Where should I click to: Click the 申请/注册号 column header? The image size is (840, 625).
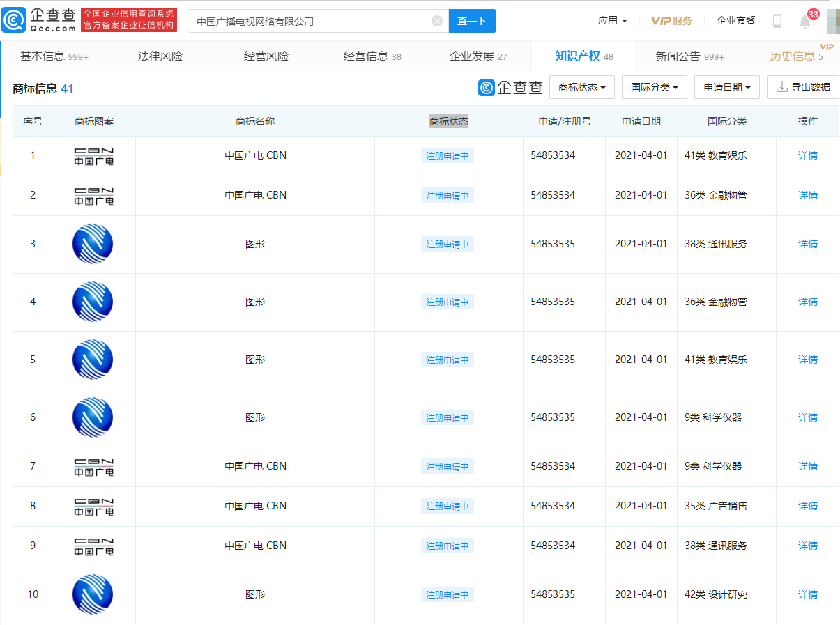[565, 121]
